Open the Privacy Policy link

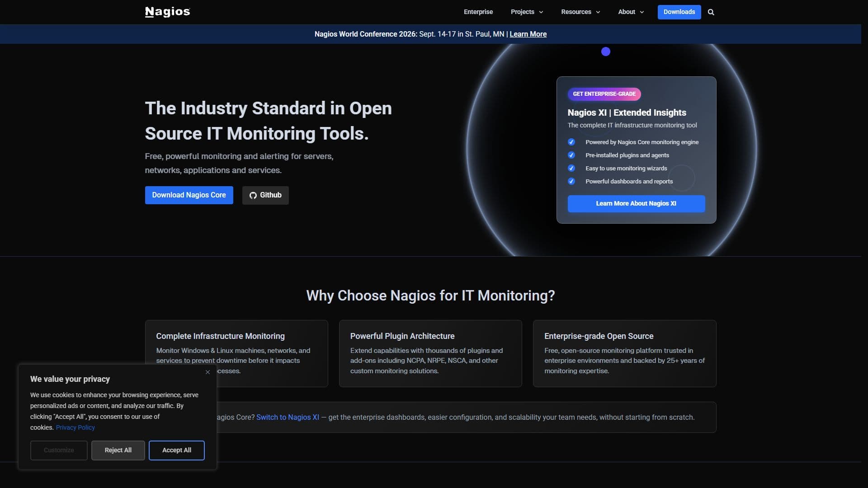pyautogui.click(x=75, y=427)
